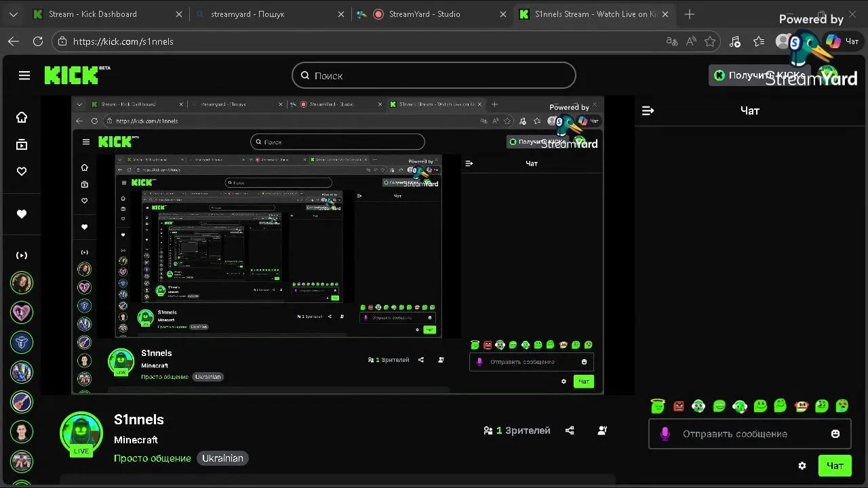Open Copilot Чат button in browser toolbar
Image resolution: width=868 pixels, height=488 pixels.
coord(842,41)
